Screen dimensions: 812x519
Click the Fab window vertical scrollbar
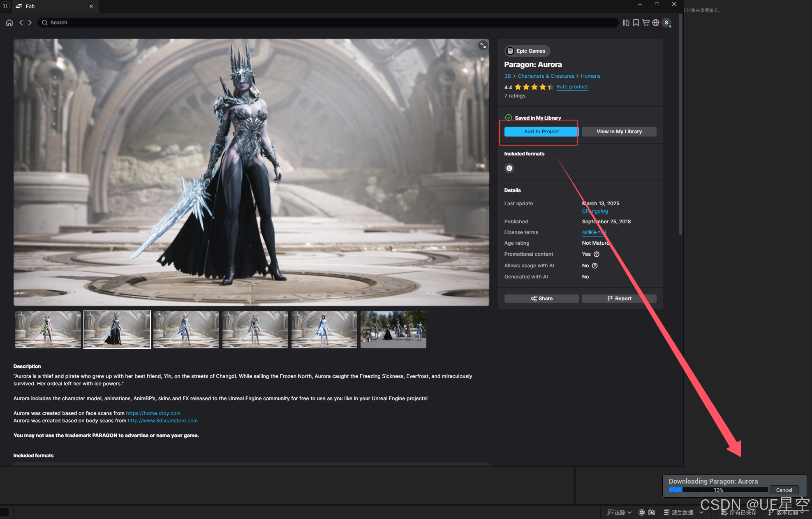point(680,125)
